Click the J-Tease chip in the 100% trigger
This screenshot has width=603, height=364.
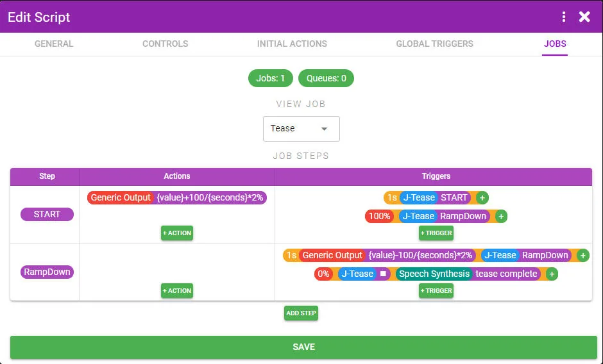tap(418, 216)
